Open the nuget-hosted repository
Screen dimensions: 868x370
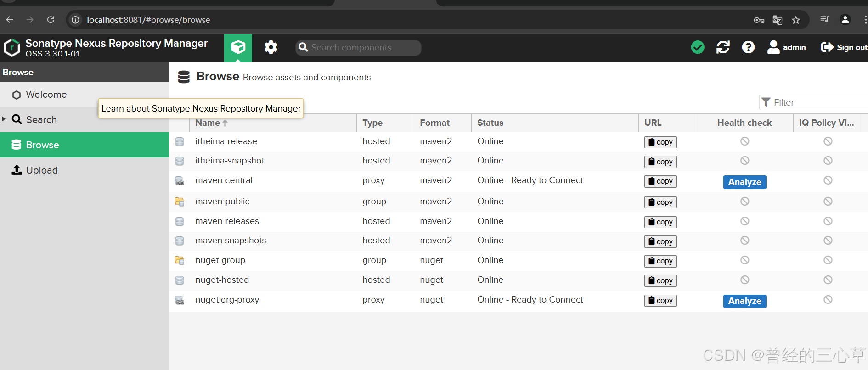click(222, 280)
